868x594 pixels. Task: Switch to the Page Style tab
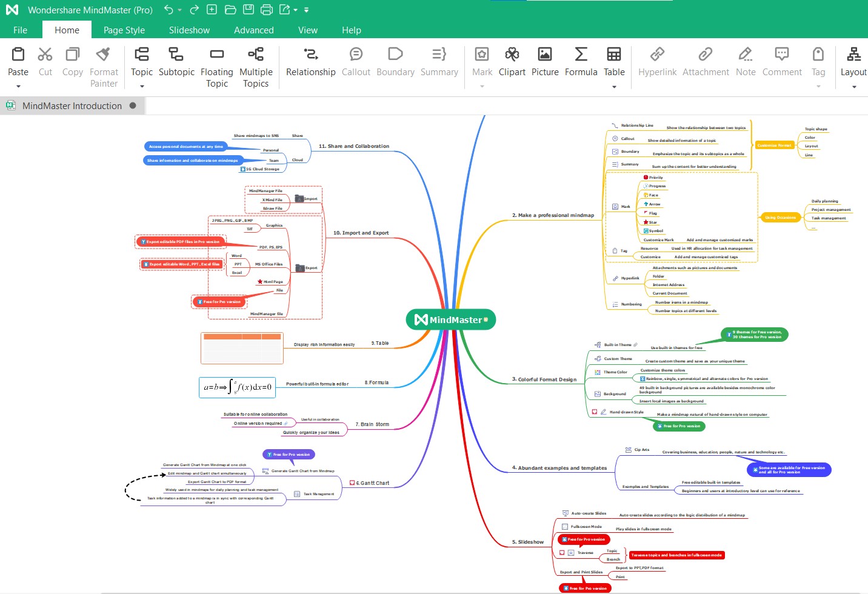click(124, 30)
